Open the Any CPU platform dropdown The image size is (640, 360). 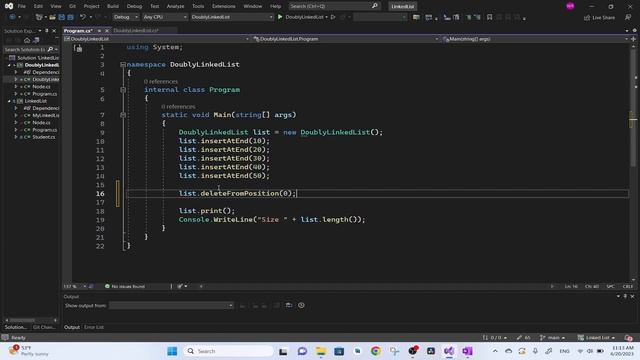pyautogui.click(x=165, y=17)
